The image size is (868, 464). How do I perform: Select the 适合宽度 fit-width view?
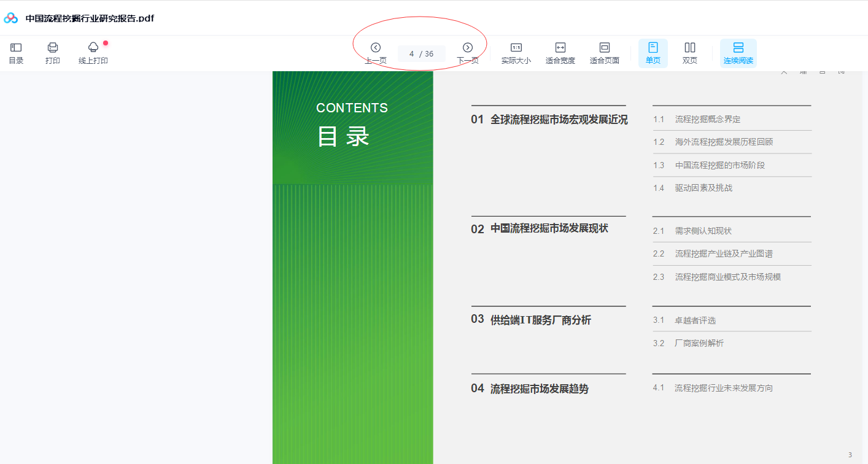pos(560,52)
